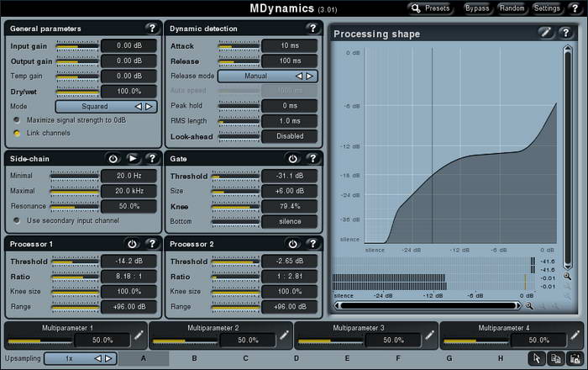Toggle Side-chain power button
The width and height of the screenshot is (588, 370).
tap(113, 158)
